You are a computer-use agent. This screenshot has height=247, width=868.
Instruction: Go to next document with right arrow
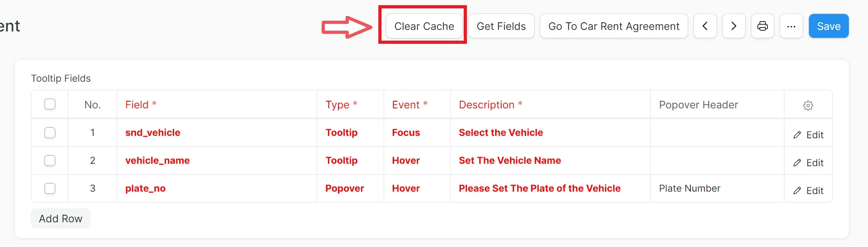click(734, 26)
